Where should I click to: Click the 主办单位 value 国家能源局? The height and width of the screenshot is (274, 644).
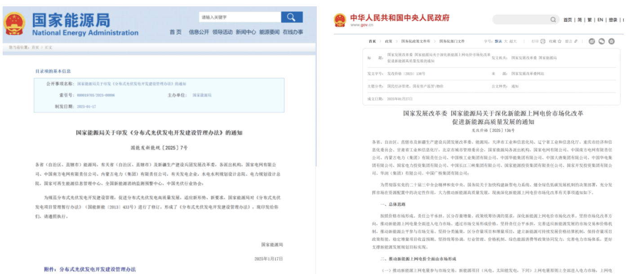pos(202,95)
